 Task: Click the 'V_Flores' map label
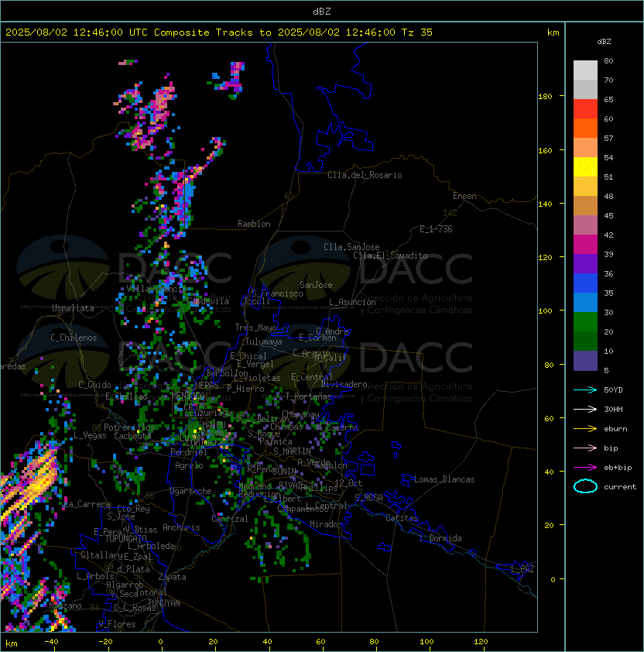[x=117, y=624]
